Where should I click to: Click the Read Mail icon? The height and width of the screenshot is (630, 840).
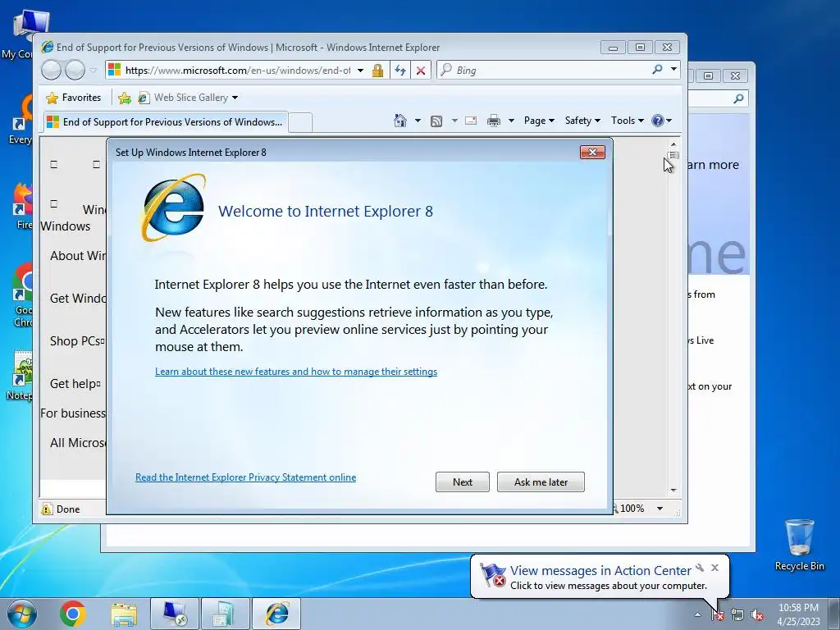tap(471, 121)
